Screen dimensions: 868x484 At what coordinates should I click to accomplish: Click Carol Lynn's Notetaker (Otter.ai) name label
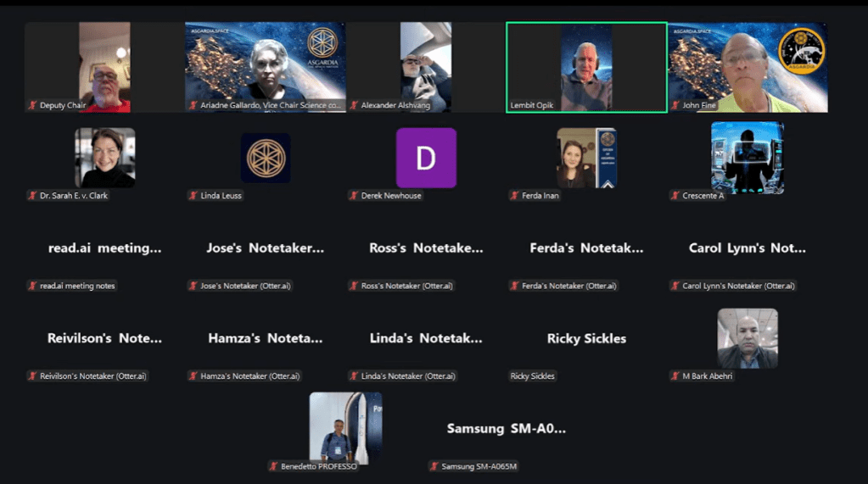click(738, 286)
